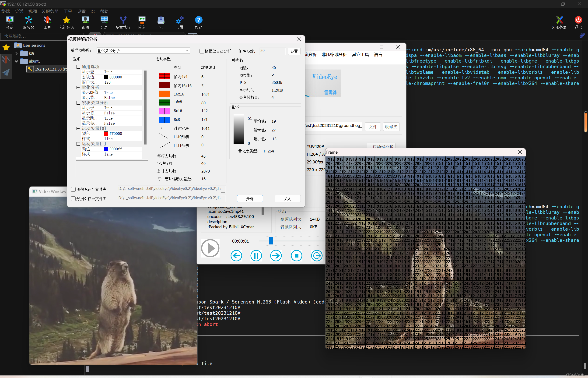Click the 分析 button
The image size is (588, 378).
click(249, 199)
